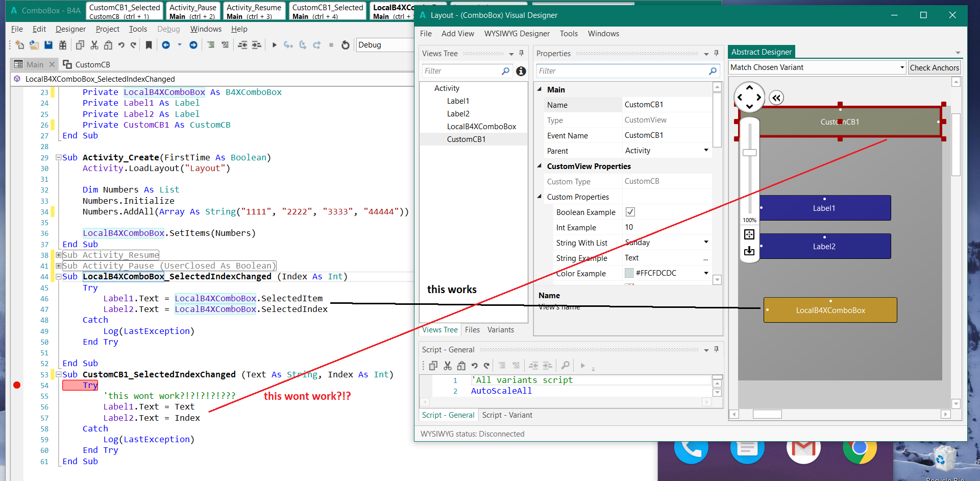Pin the Properties panel
980x481 pixels.
(x=716, y=53)
